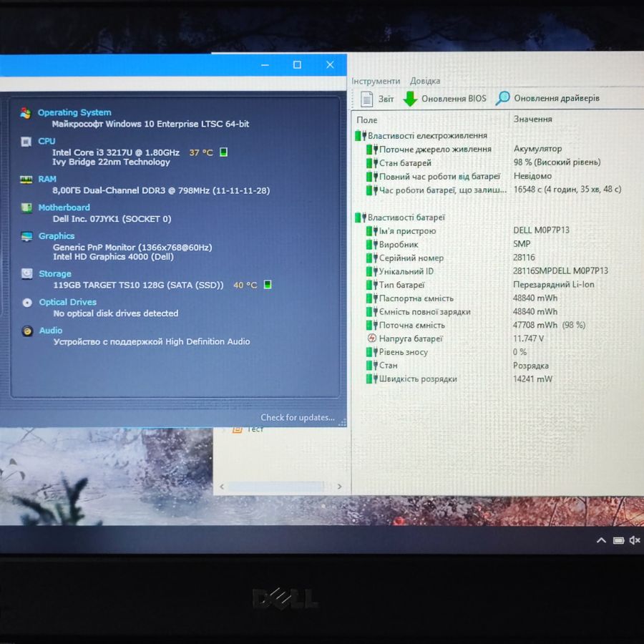Open the Audio section link
Screen dimensions: 644x644
click(51, 330)
